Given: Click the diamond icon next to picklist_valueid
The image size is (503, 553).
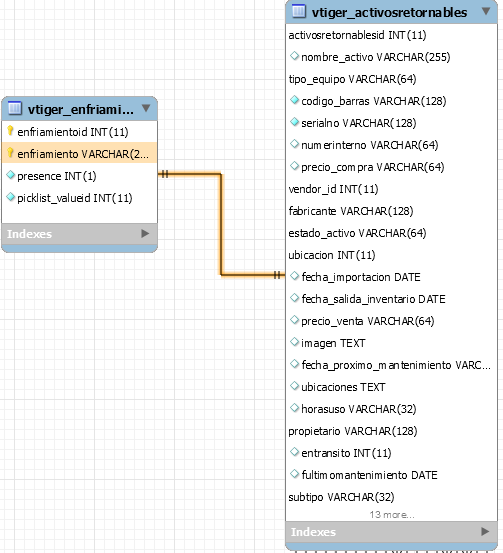Looking at the screenshot, I should pos(11,197).
